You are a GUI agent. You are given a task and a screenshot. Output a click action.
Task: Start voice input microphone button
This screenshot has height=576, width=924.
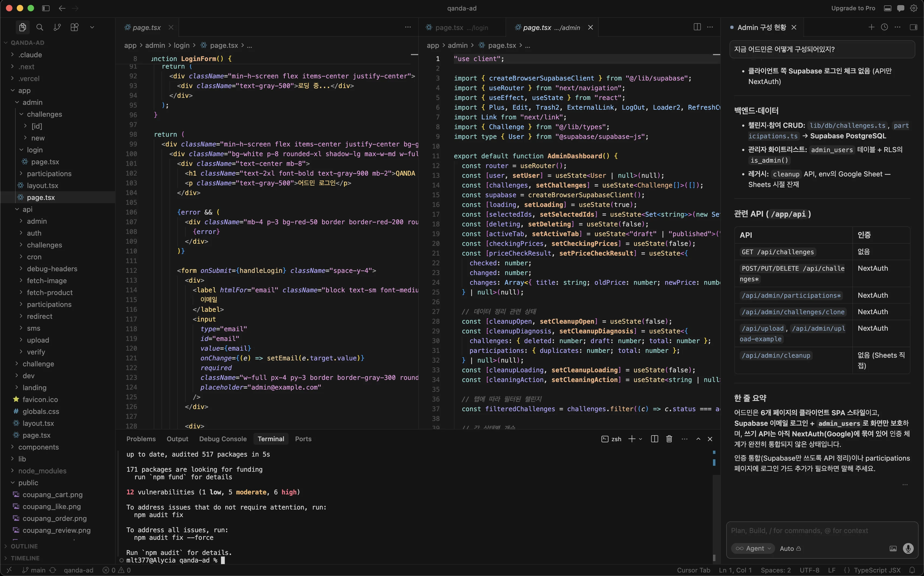[x=908, y=548]
